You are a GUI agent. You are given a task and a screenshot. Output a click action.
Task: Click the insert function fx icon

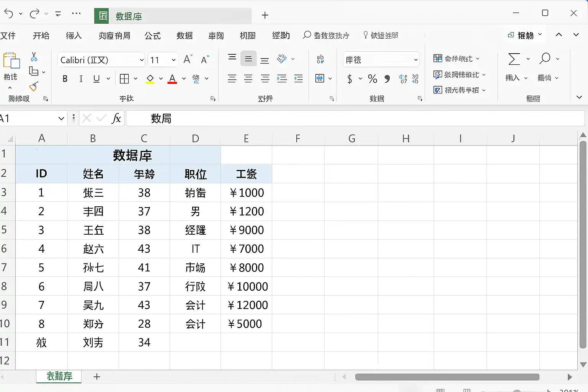(x=116, y=118)
